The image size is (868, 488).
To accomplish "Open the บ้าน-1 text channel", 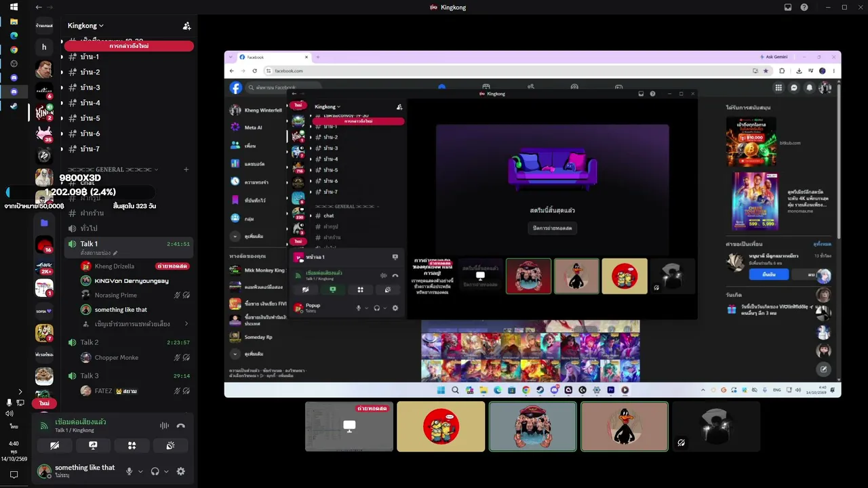I will [x=129, y=57].
